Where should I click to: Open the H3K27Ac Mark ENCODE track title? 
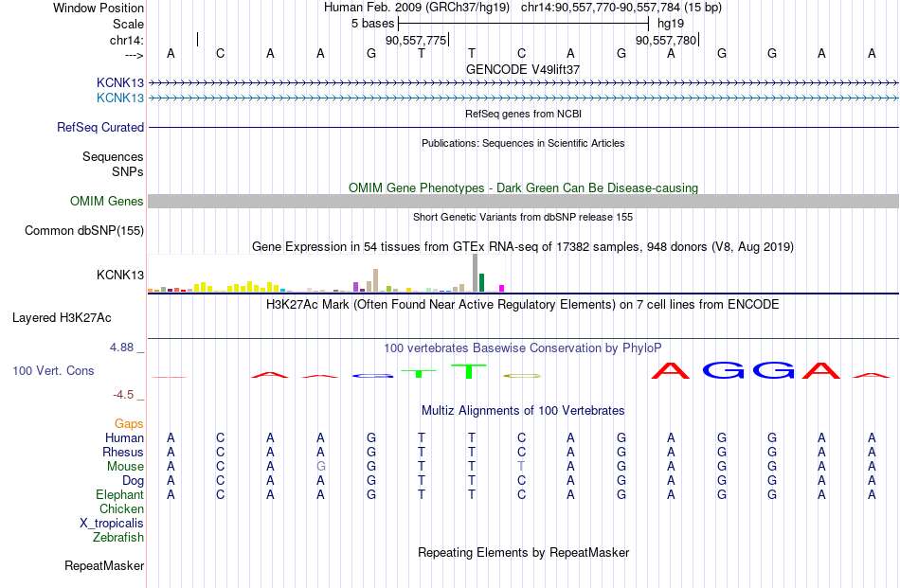[x=523, y=304]
